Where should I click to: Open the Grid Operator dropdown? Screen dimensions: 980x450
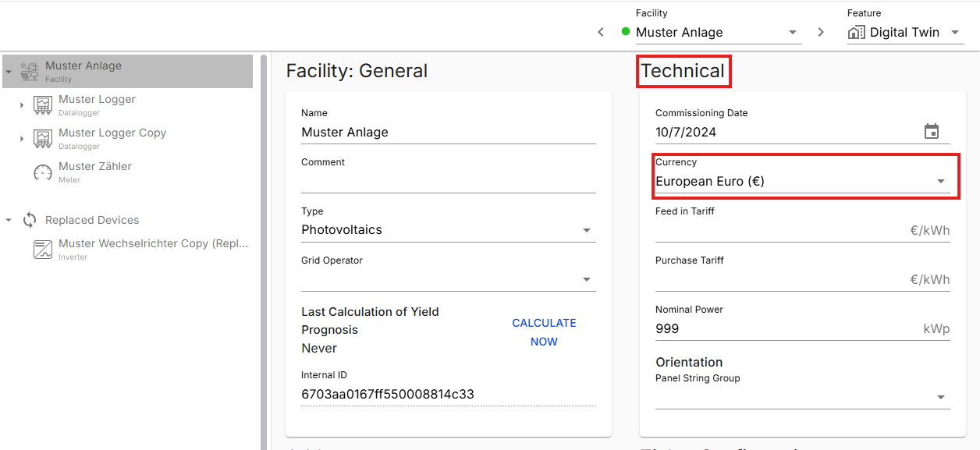[x=586, y=280]
